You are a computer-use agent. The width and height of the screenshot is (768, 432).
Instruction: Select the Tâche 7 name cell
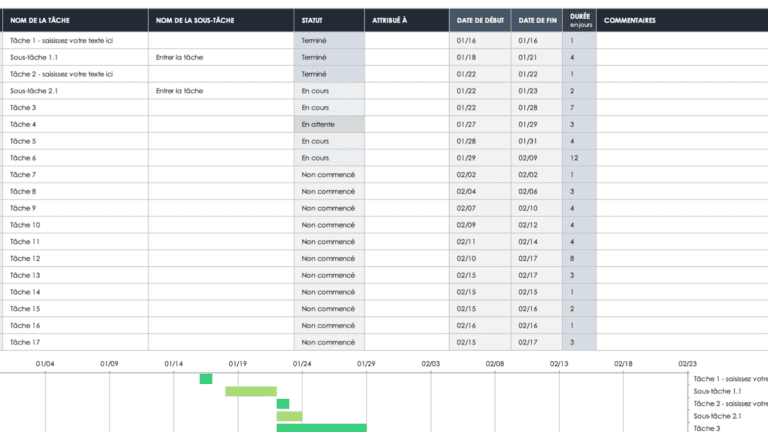coord(75,174)
